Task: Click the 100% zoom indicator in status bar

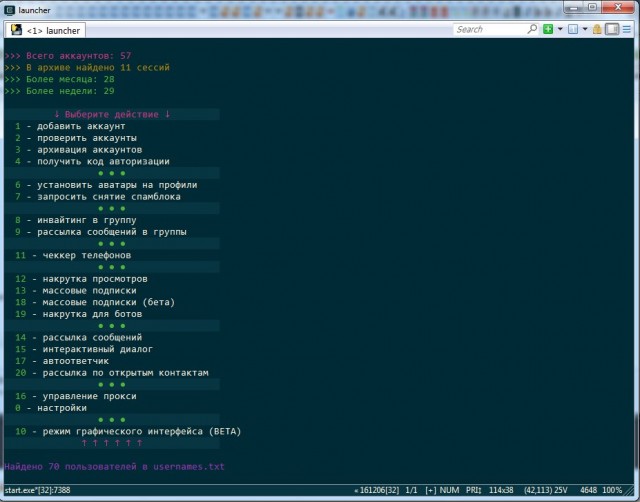Action: coord(612,491)
